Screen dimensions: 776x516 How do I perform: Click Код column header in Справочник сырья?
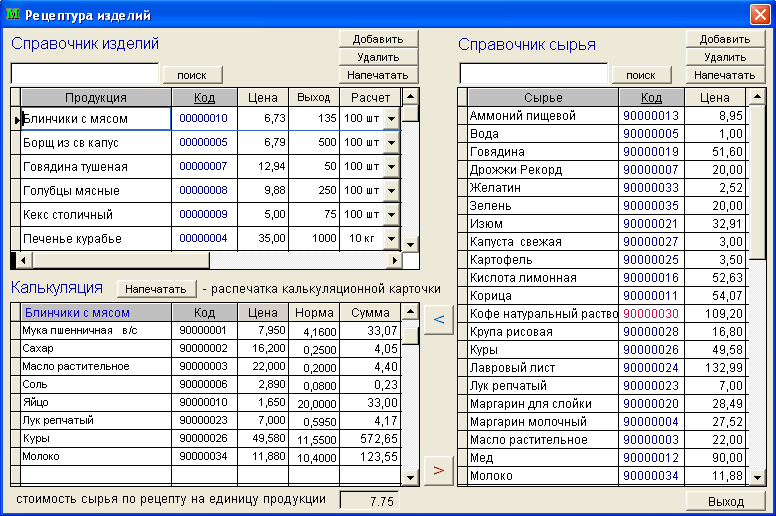pyautogui.click(x=651, y=97)
